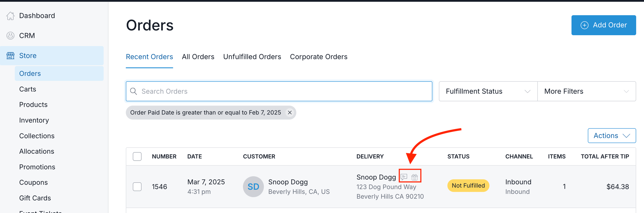This screenshot has height=213, width=644.
Task: Click the plus circle icon in Add Order
Action: [x=584, y=25]
